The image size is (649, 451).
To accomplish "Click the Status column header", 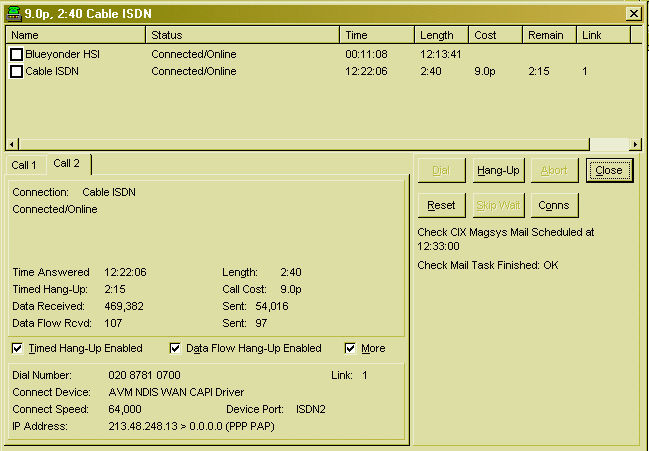I will pos(242,35).
